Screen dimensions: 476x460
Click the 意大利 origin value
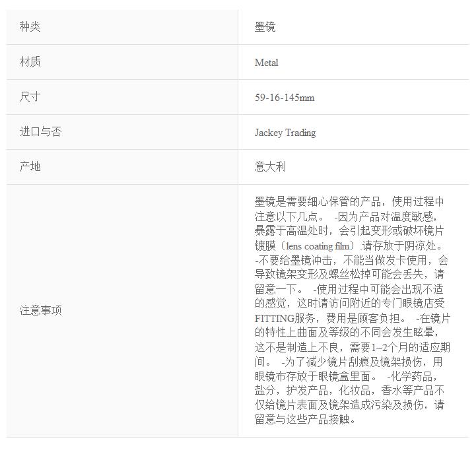tap(270, 167)
